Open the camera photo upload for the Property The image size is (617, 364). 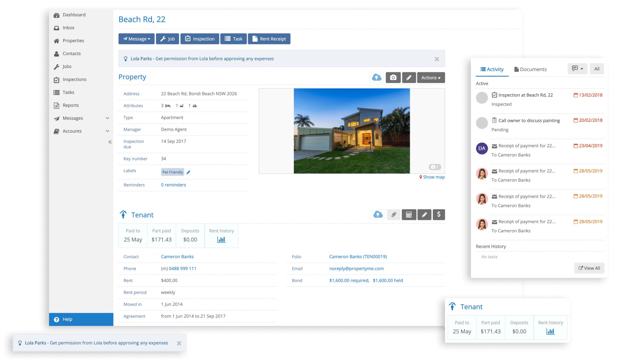(393, 77)
